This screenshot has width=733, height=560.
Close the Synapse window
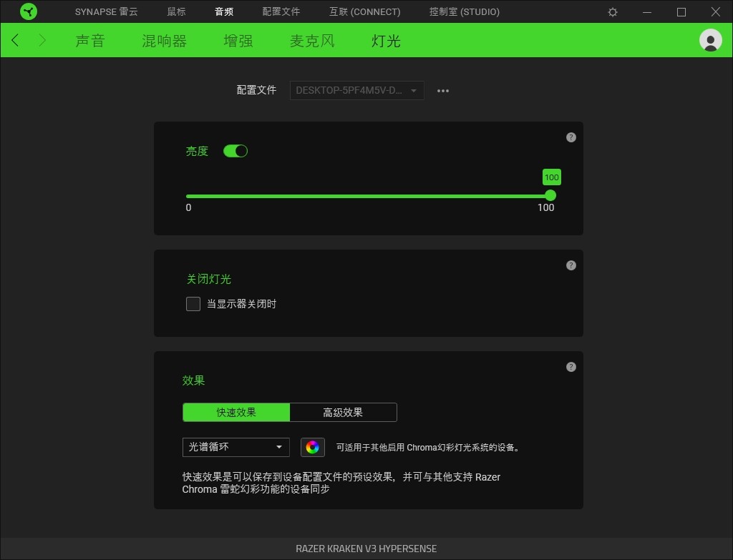[x=715, y=11]
